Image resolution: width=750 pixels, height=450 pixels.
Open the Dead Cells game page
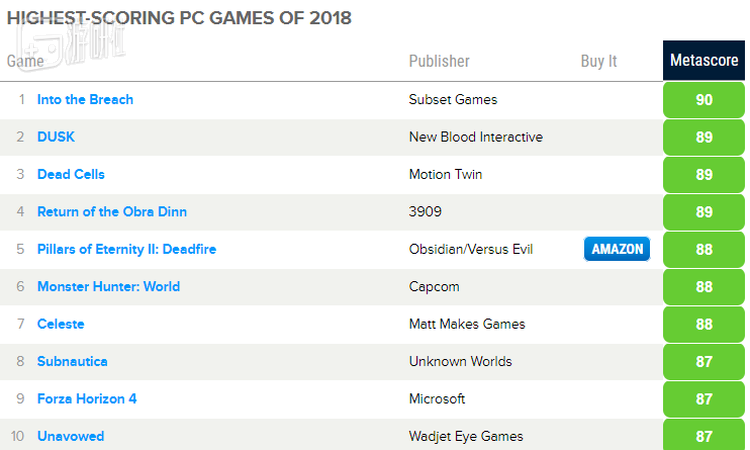coord(71,174)
